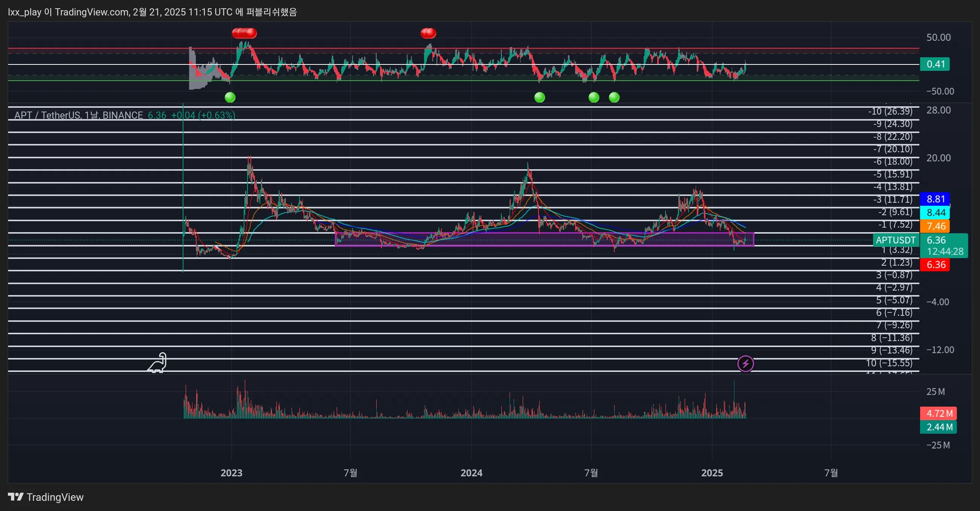Click the purple lightning bolt icon
The height and width of the screenshot is (511, 980).
pyautogui.click(x=745, y=364)
